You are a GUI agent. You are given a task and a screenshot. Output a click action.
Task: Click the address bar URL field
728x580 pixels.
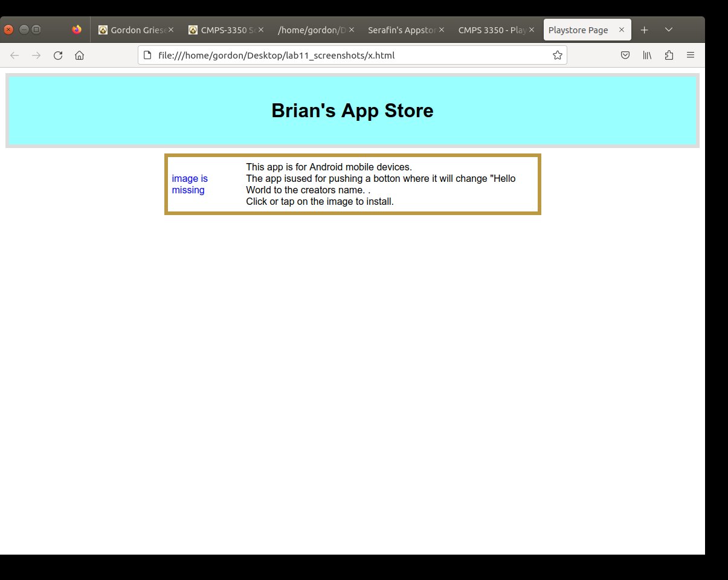[350, 56]
